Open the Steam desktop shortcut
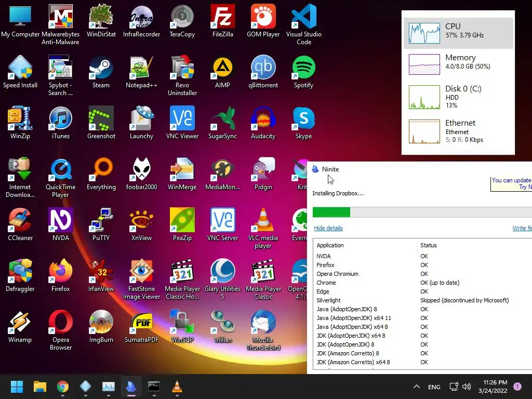The height and width of the screenshot is (399, 532). click(101, 71)
